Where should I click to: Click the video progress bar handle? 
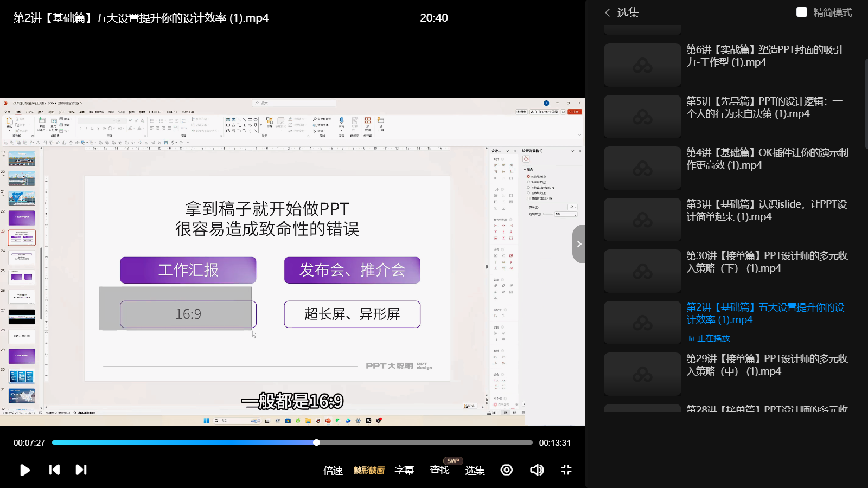pos(316,442)
